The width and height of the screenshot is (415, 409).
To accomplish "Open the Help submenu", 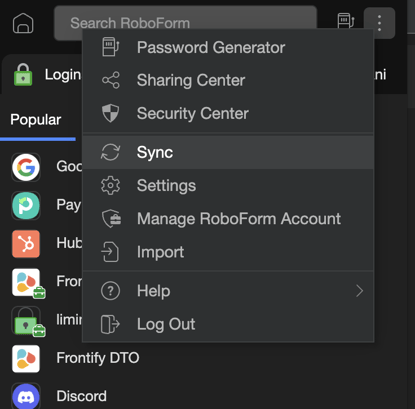I will (x=228, y=291).
